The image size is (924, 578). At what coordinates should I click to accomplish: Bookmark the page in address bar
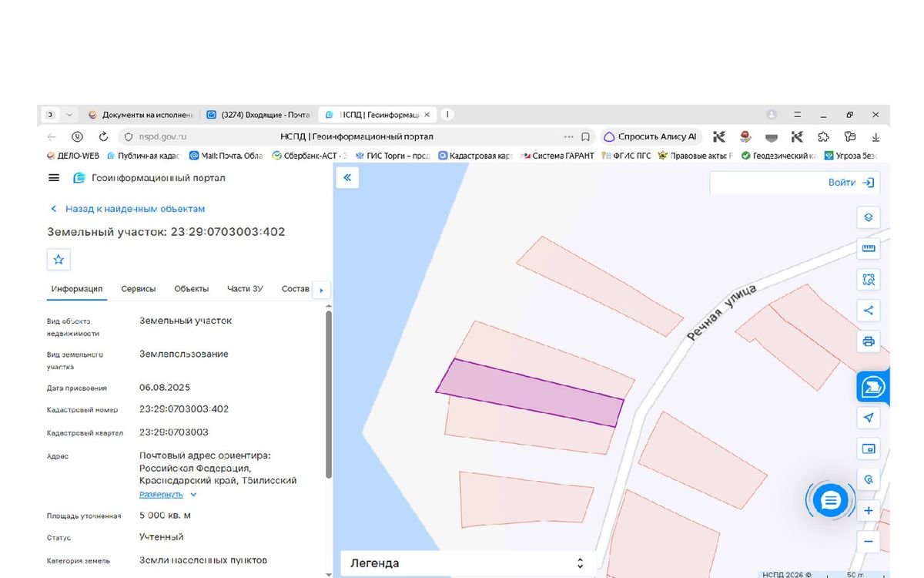coord(586,136)
